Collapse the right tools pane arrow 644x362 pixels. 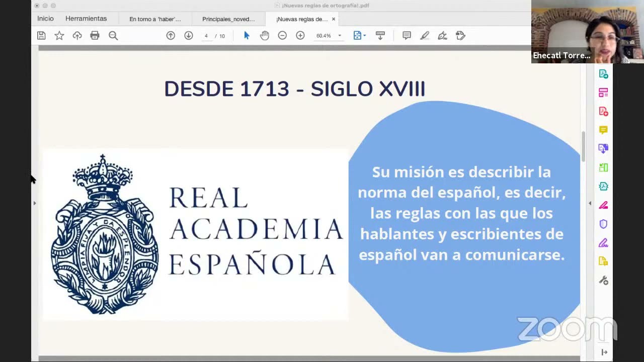tap(590, 203)
